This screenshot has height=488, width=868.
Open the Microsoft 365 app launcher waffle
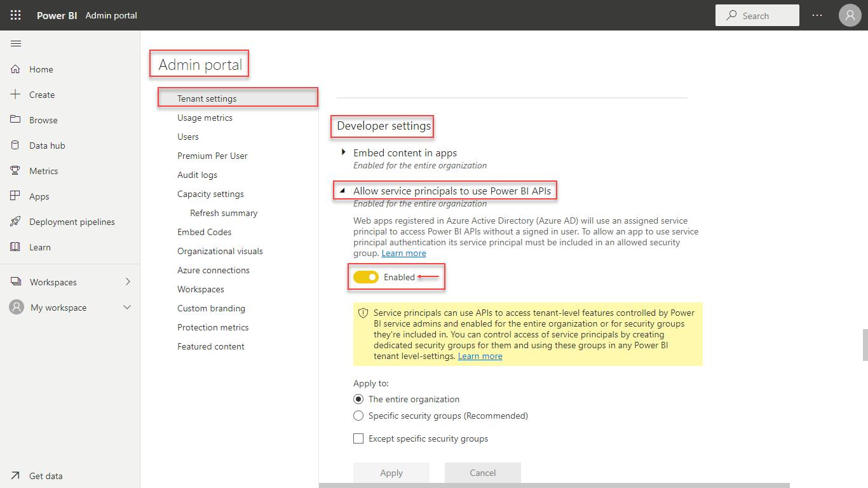[15, 15]
